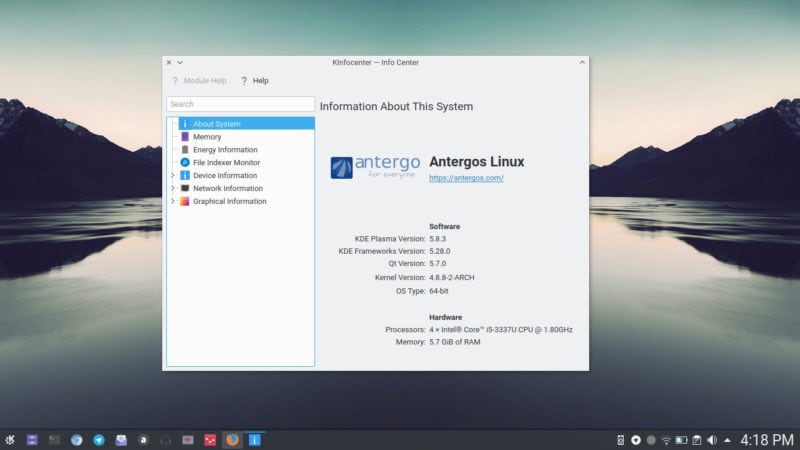This screenshot has height=450, width=800.
Task: Open the antergos.com website link
Action: (x=466, y=178)
